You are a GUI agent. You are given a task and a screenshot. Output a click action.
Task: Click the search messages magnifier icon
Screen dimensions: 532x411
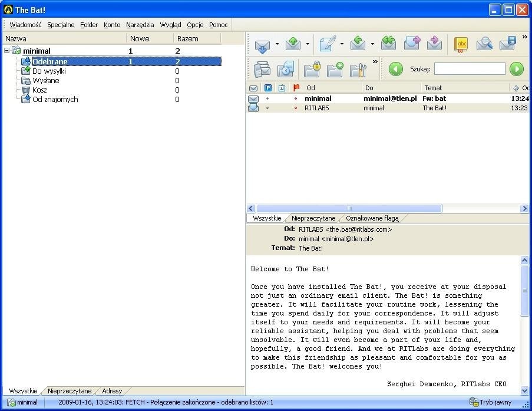click(484, 44)
